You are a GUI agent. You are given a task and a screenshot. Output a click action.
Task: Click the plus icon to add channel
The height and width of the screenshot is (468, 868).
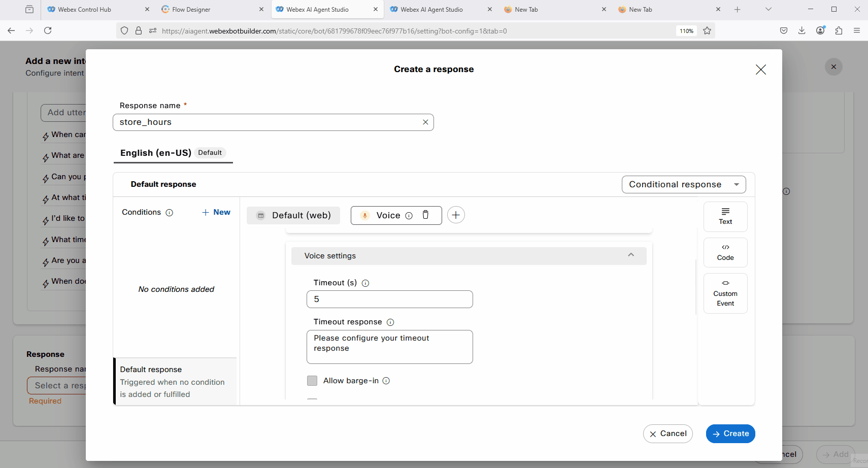point(456,215)
